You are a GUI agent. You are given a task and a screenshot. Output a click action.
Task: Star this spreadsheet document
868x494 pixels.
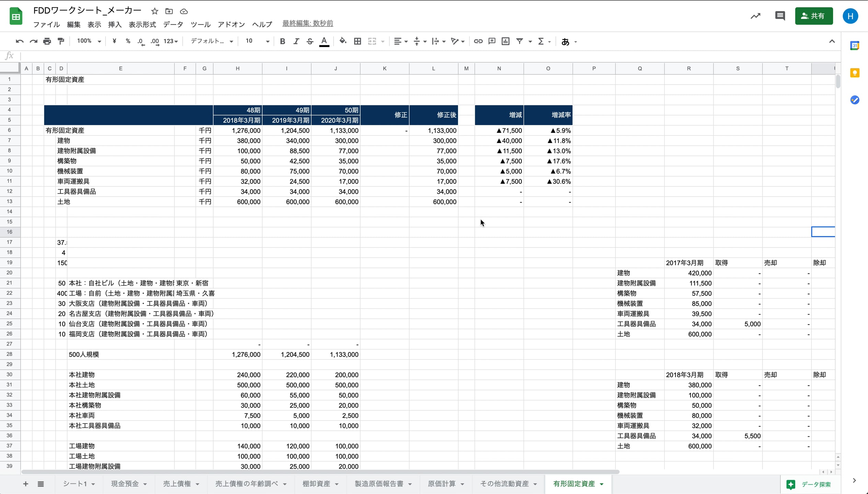155,11
